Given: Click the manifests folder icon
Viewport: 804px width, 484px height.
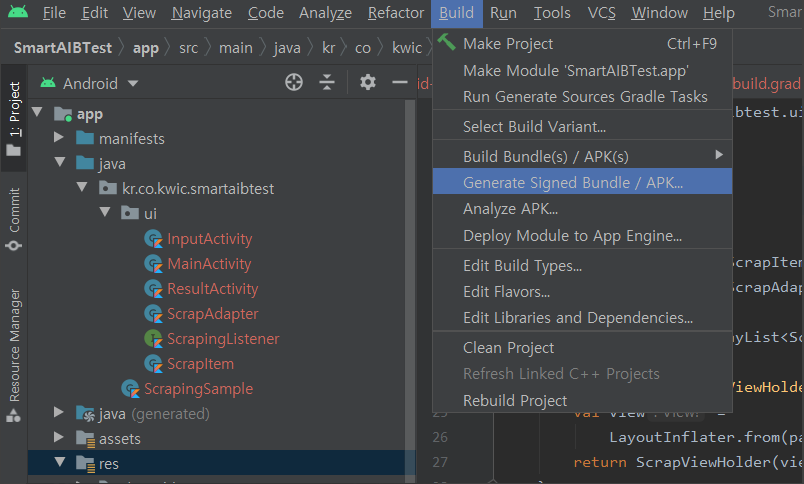Looking at the screenshot, I should (x=85, y=138).
